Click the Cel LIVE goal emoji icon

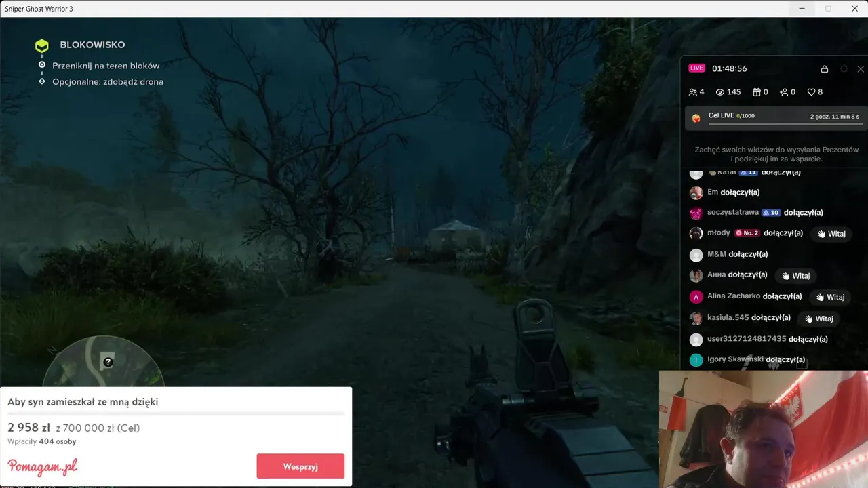[696, 118]
